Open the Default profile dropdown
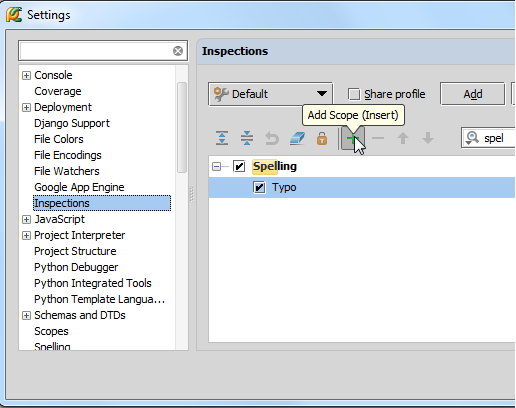This screenshot has width=516, height=408. point(270,94)
